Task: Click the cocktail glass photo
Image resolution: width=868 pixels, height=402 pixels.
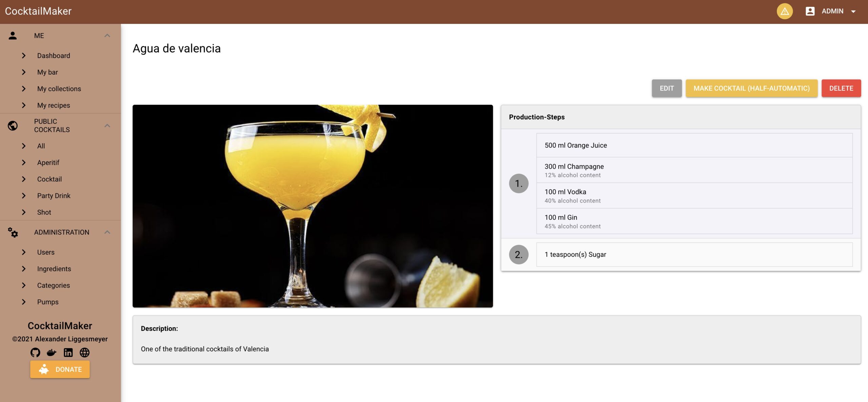Action: pos(313,206)
